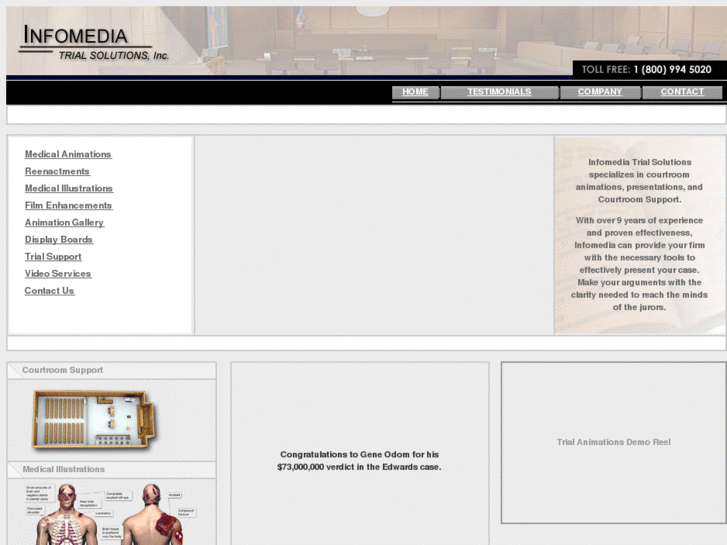Screen dimensions: 727x545
Task: Open the anatomical torso illustration thumbnail
Action: [x=111, y=513]
